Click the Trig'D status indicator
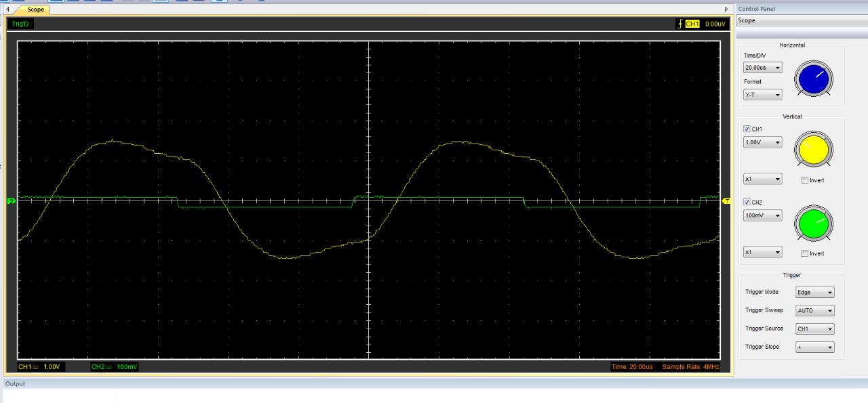This screenshot has width=868, height=403. [x=20, y=23]
